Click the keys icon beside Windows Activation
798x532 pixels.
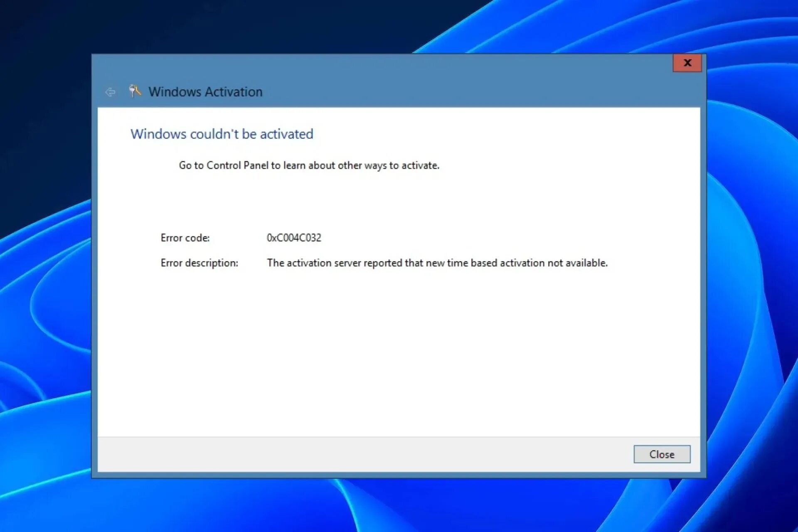[135, 91]
